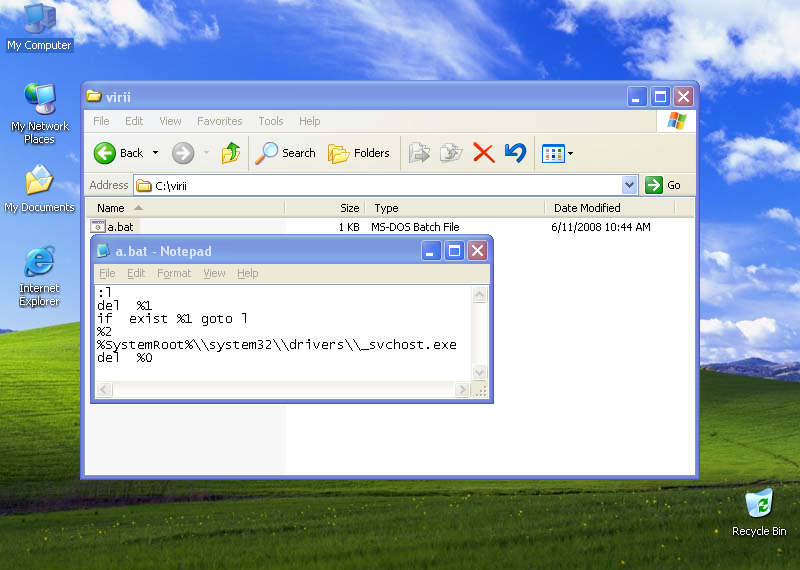The height and width of the screenshot is (570, 800).
Task: Open the Tools menu
Action: click(x=270, y=121)
